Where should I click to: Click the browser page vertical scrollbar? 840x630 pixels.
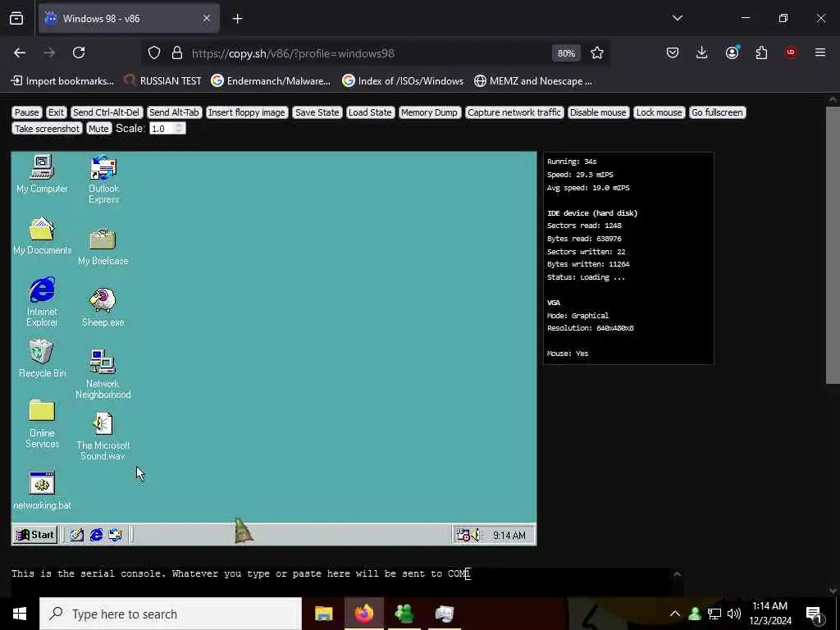pos(832,245)
